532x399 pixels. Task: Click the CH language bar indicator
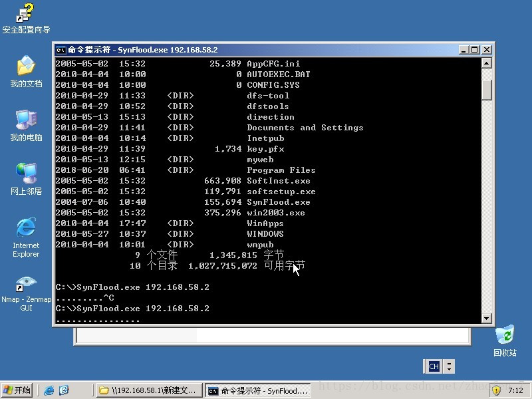point(434,366)
